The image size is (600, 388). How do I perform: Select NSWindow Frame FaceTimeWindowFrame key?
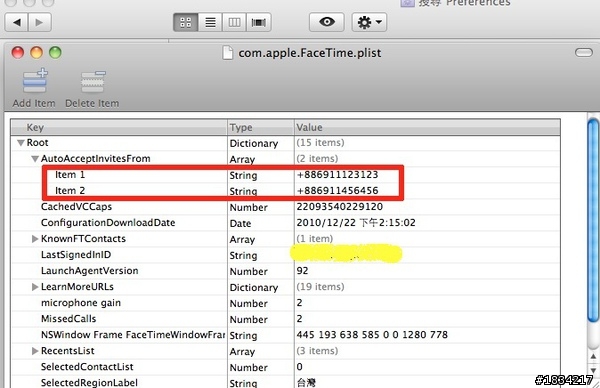point(133,335)
